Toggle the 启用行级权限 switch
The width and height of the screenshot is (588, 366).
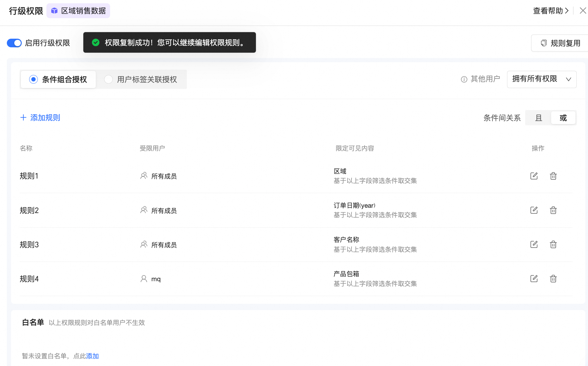tap(14, 43)
